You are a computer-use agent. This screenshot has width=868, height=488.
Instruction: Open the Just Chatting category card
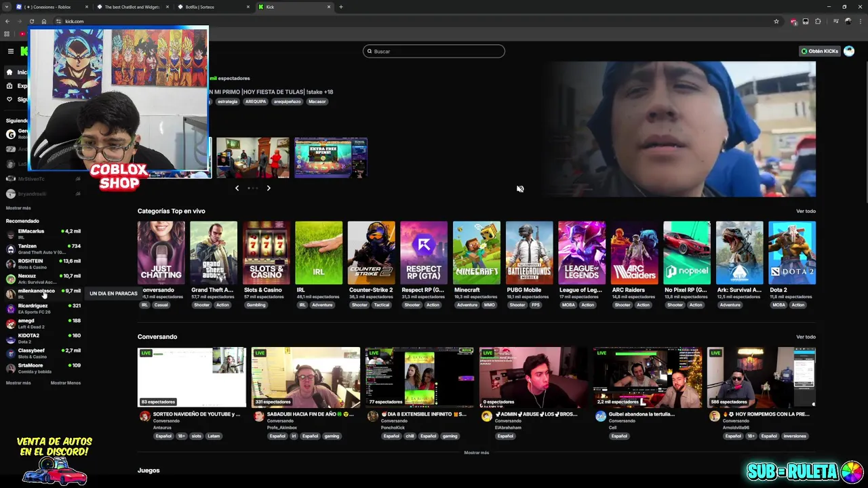tap(161, 252)
